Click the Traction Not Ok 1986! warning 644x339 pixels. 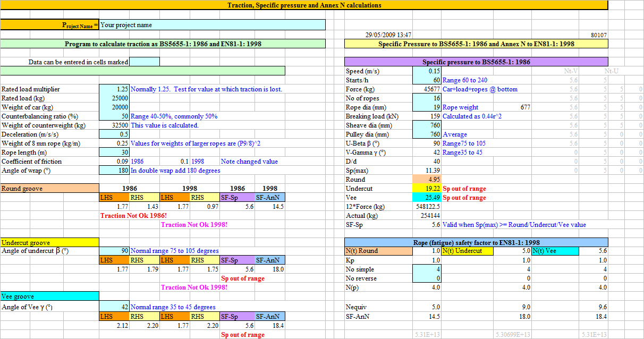133,216
